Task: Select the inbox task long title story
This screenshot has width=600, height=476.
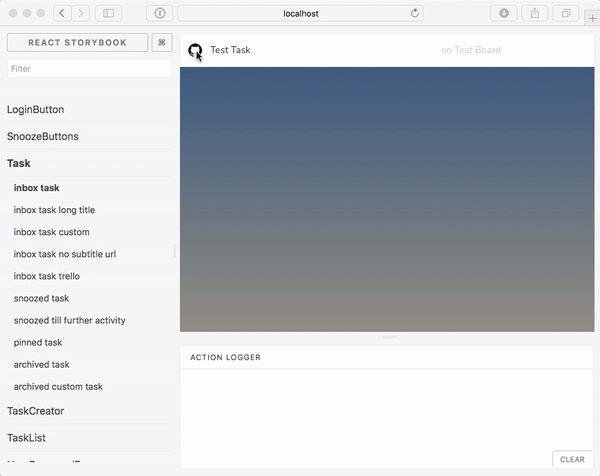Action: (x=54, y=210)
